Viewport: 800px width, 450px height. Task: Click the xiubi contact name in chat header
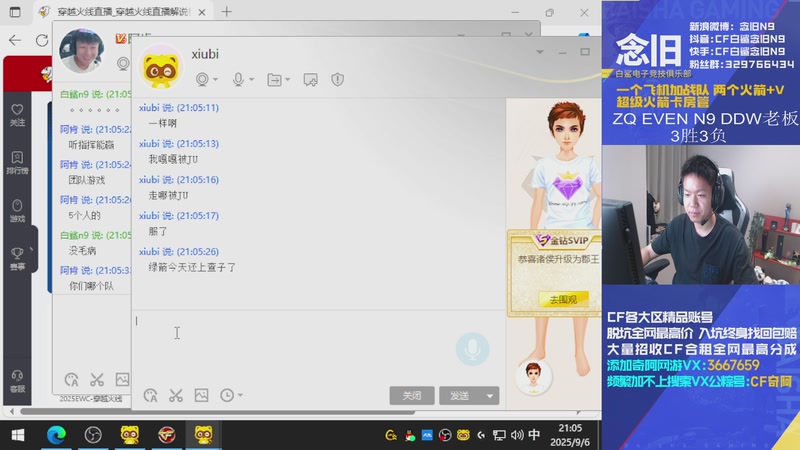(x=205, y=54)
